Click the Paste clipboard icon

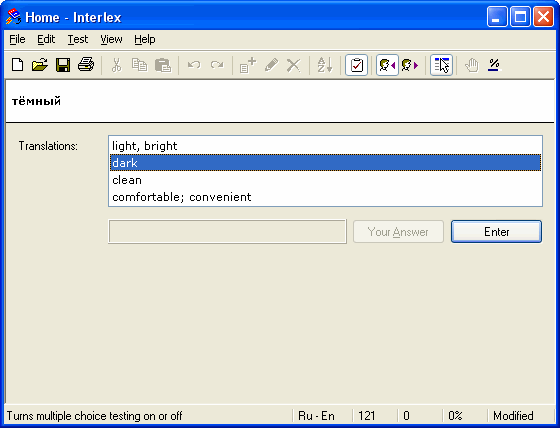pyautogui.click(x=163, y=65)
